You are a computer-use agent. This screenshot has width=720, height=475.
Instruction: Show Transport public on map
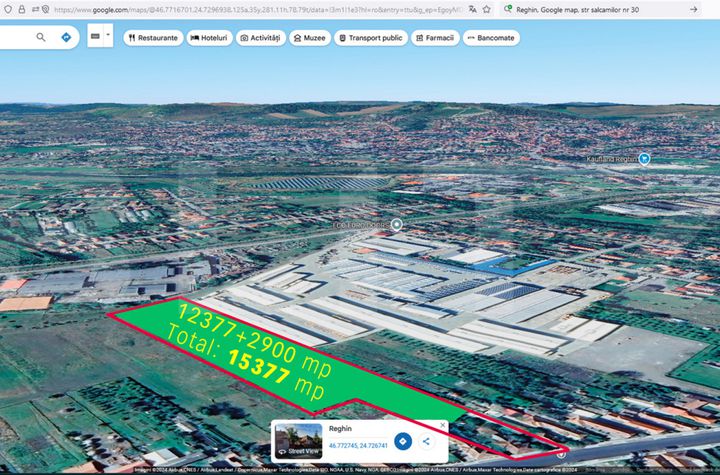tap(370, 38)
